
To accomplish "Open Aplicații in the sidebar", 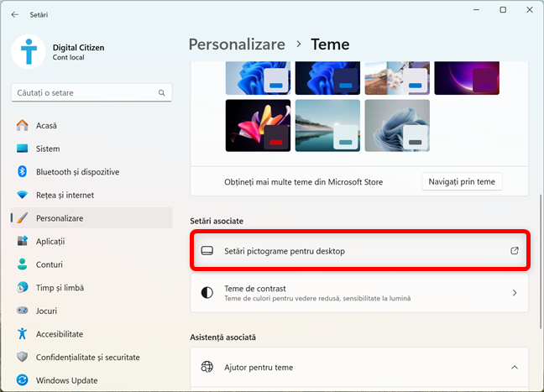I will pos(50,241).
